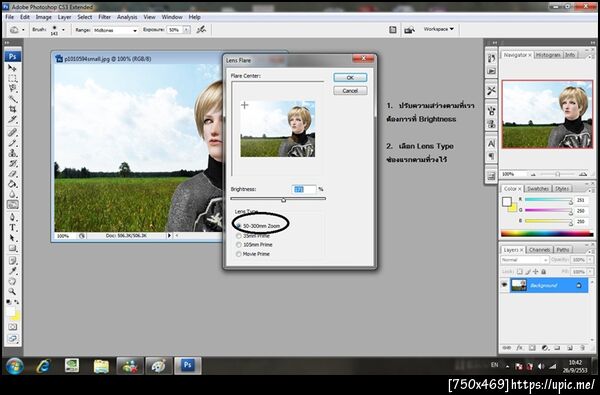Enable the airbrush option icon
The width and height of the screenshot is (600, 395).
[201, 30]
